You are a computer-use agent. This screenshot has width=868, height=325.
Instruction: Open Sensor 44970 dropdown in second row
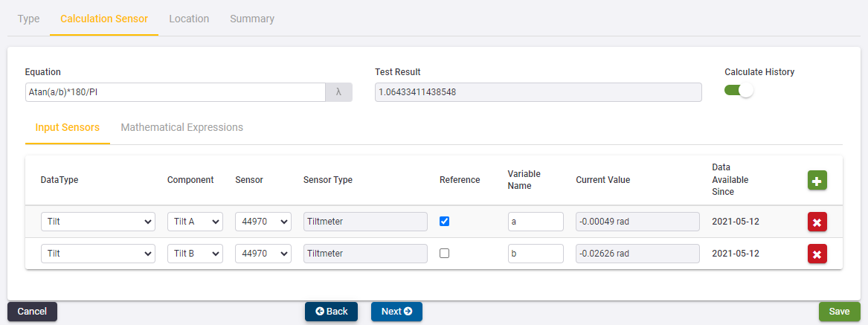(x=263, y=254)
